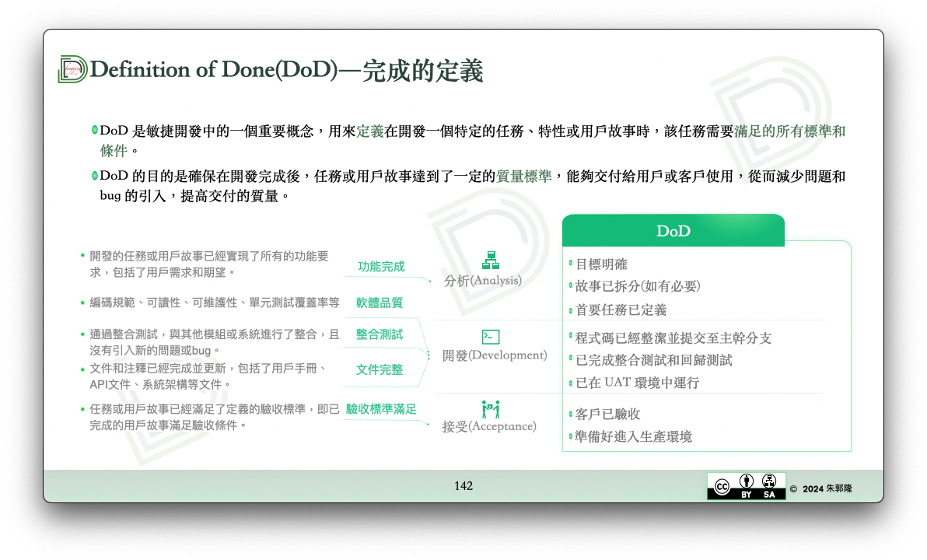Viewport: 927px width, 560px height.
Task: Click the '驗收標準滿足' label
Action: coord(381,409)
